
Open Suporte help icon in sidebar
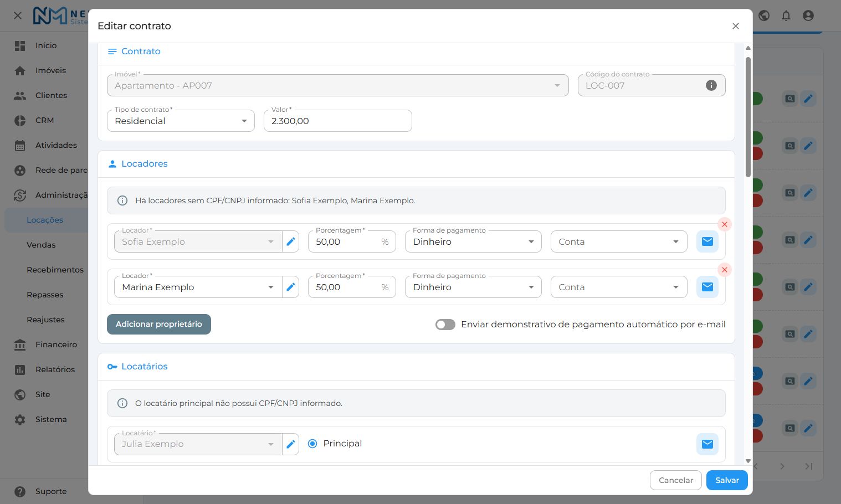click(x=20, y=491)
